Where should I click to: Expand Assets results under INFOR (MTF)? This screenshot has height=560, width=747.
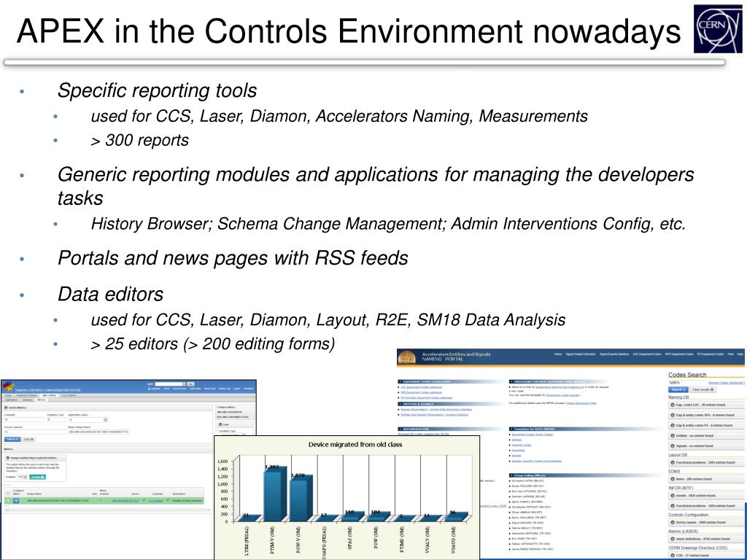672,496
